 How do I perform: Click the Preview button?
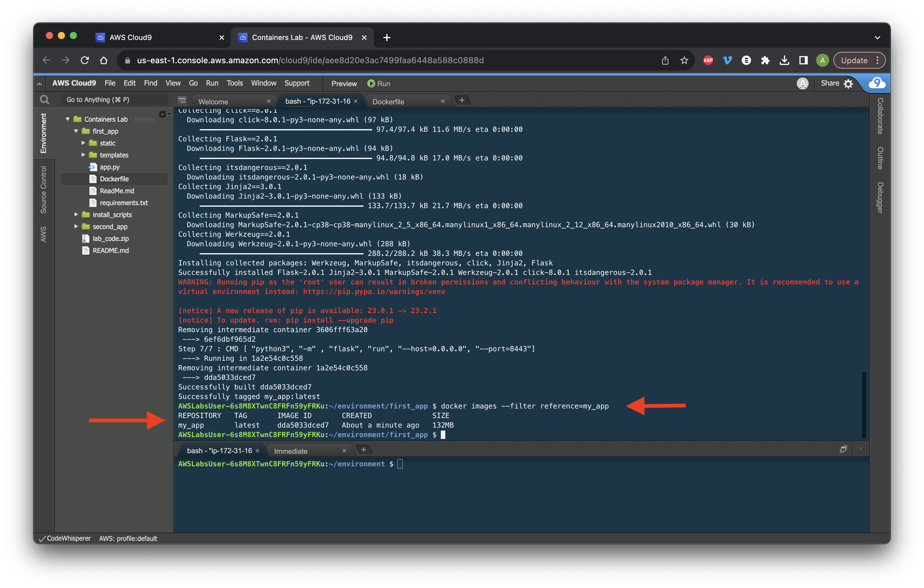point(344,84)
